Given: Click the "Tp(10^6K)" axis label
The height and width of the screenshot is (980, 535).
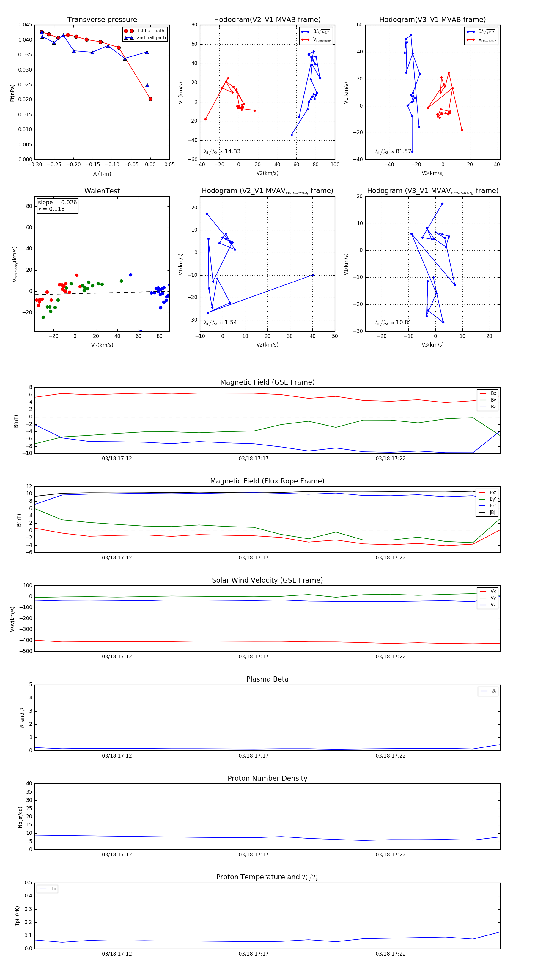Looking at the screenshot, I should click(x=17, y=916).
